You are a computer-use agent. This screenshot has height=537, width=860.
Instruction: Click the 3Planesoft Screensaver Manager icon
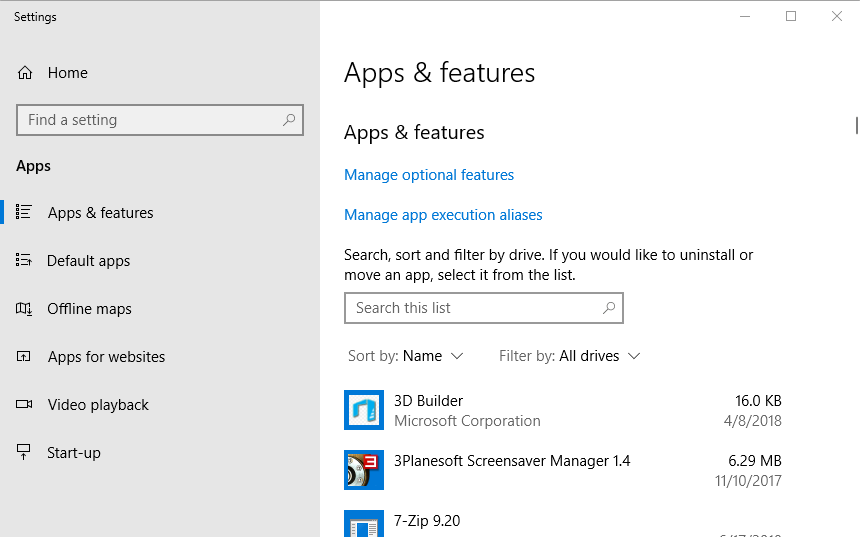click(364, 470)
